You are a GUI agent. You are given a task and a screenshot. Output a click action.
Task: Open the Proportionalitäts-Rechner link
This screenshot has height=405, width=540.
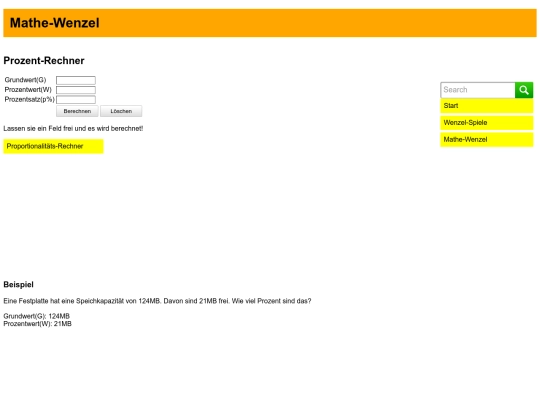[x=53, y=146]
